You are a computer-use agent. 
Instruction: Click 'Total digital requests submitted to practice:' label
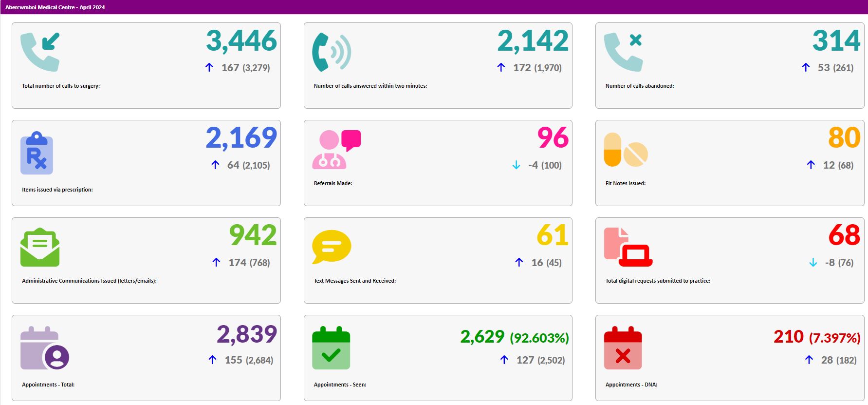pos(658,281)
